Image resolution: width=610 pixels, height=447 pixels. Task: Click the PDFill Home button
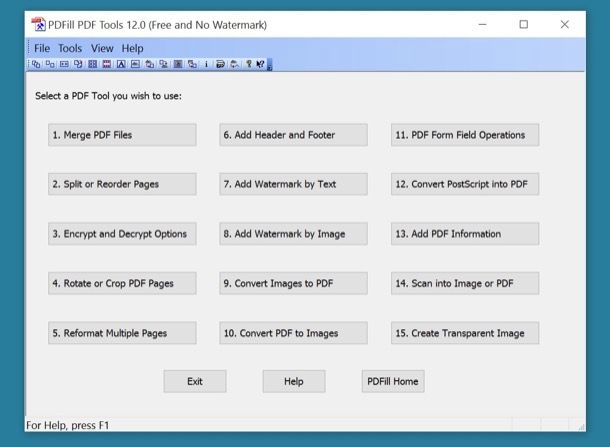click(x=393, y=381)
